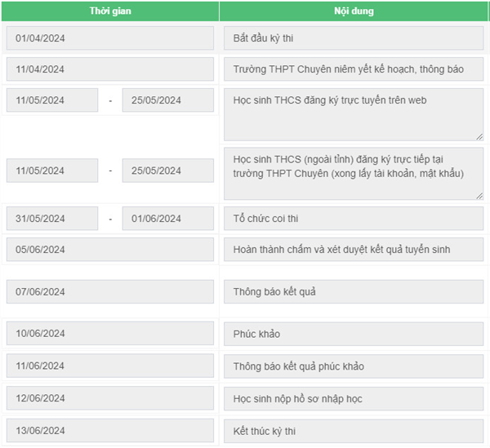Image resolution: width=490 pixels, height=448 pixels.
Task: Click the 05/06/2024 date field
Action: click(110, 249)
